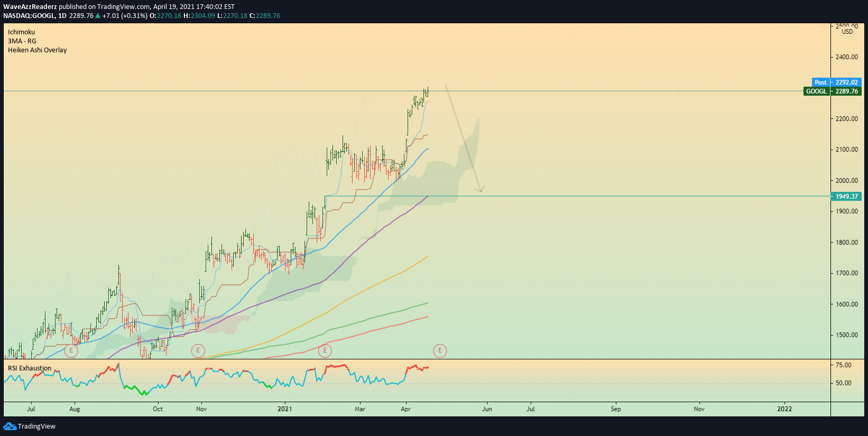Click the RSI 75.00 axis label
The width and height of the screenshot is (868, 436).
(x=844, y=365)
